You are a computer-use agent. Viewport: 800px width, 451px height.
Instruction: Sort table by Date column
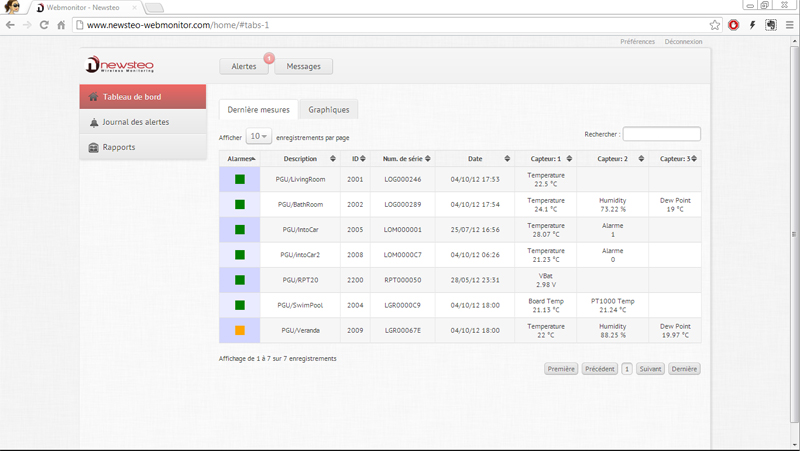(475, 159)
